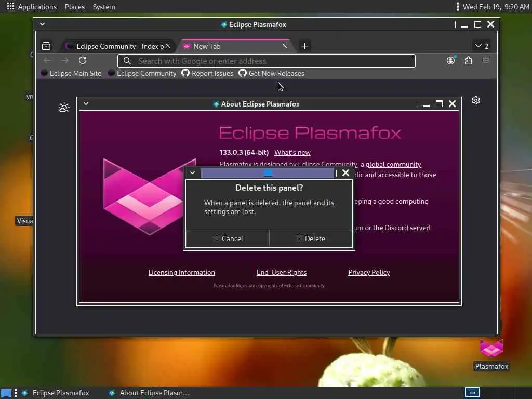Reload the current page
Image resolution: width=532 pixels, height=399 pixels.
(83, 60)
